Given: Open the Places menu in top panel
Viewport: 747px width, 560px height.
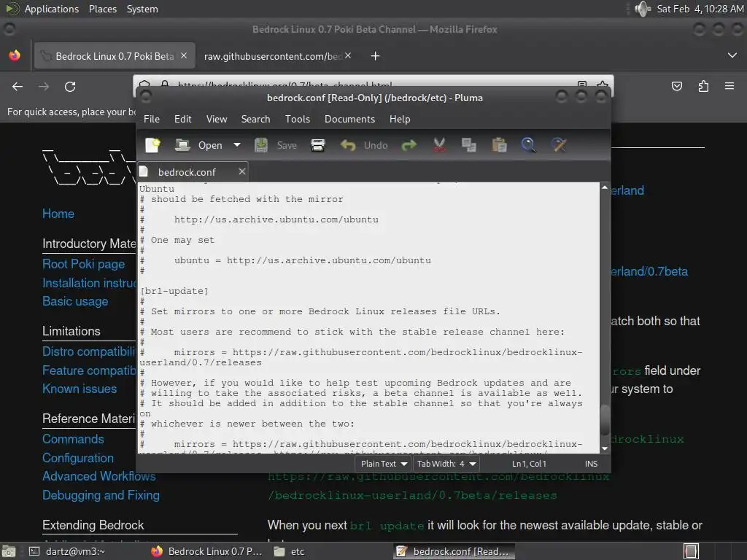Looking at the screenshot, I should tap(103, 9).
